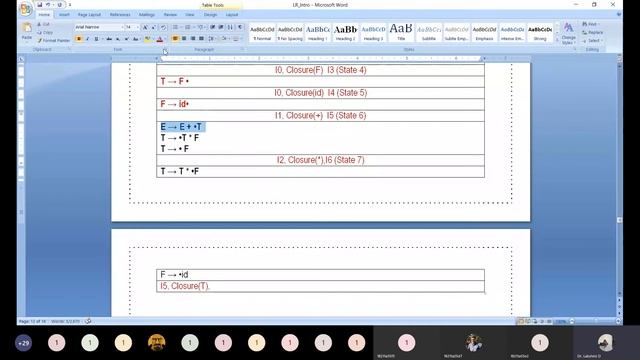The width and height of the screenshot is (640, 360).
Task: Click the '+29' more participants badge
Action: pyautogui.click(x=23, y=343)
